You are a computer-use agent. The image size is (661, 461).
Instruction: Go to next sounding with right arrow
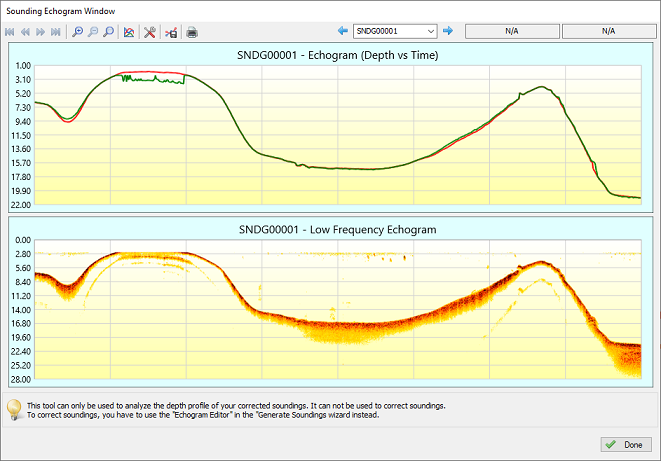[448, 31]
